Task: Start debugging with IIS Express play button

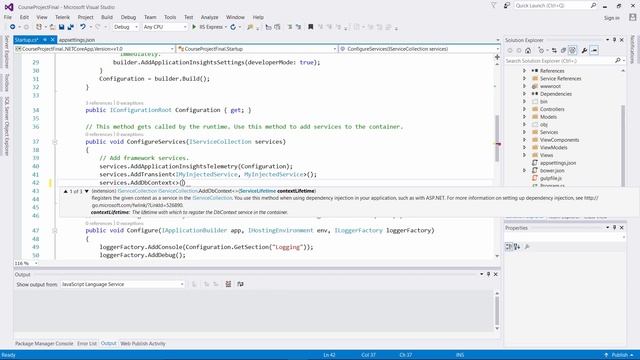Action: click(194, 27)
